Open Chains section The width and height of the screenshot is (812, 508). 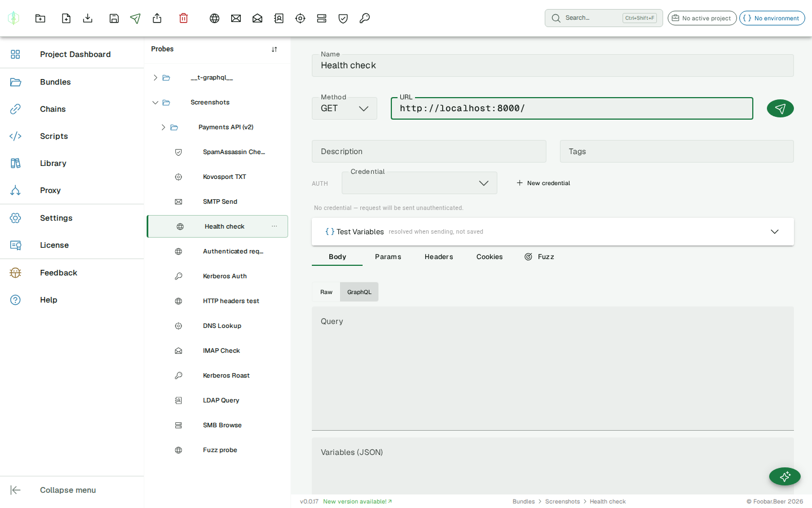(x=72, y=109)
